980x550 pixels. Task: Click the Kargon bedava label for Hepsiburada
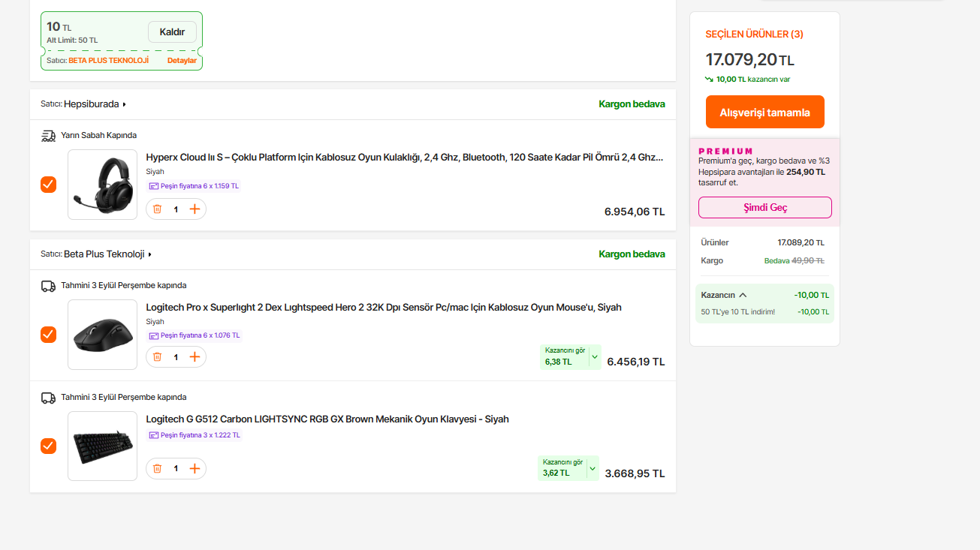pyautogui.click(x=632, y=104)
